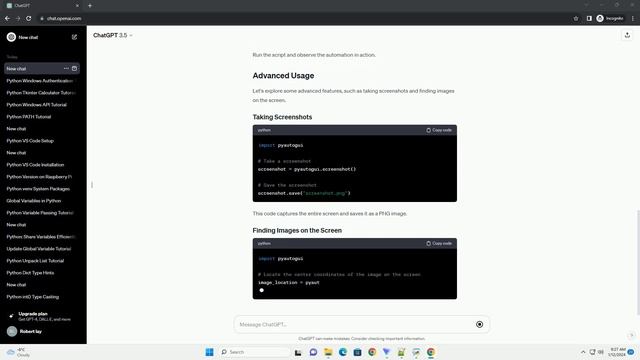Click Upgrade plan in the sidebar
The height and width of the screenshot is (360, 640).
tap(41, 316)
